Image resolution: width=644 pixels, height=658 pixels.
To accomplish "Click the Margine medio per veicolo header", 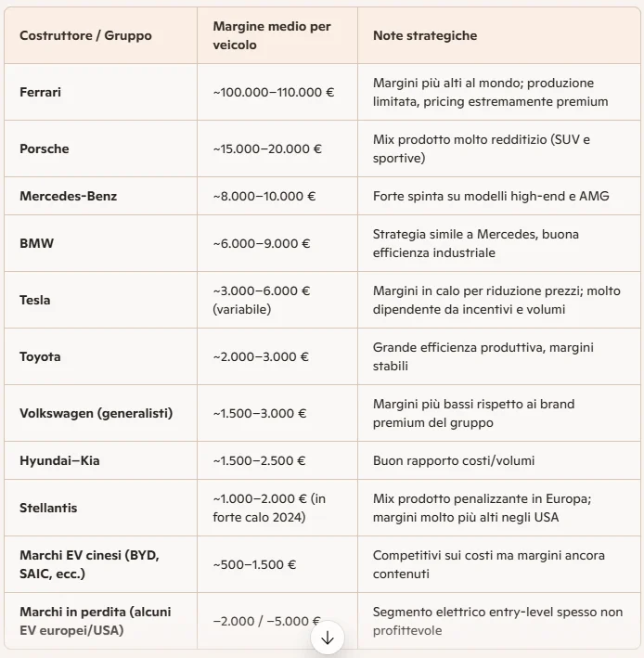I will [272, 35].
